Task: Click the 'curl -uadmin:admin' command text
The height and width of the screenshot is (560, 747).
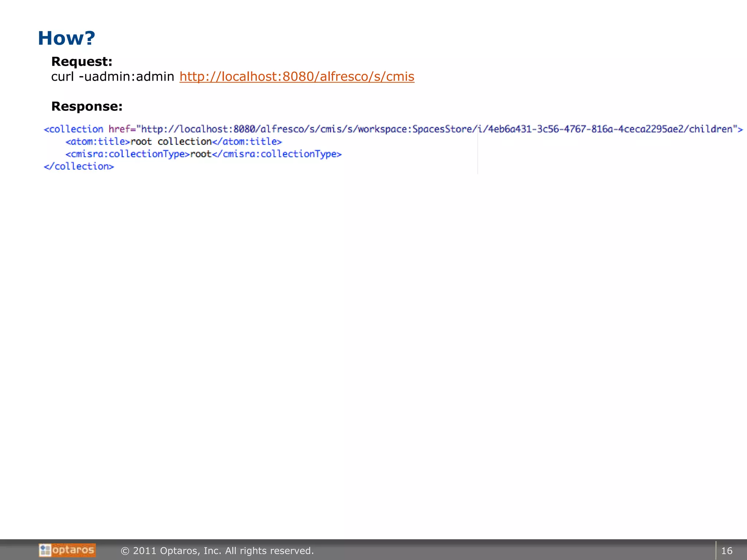Action: (113, 77)
